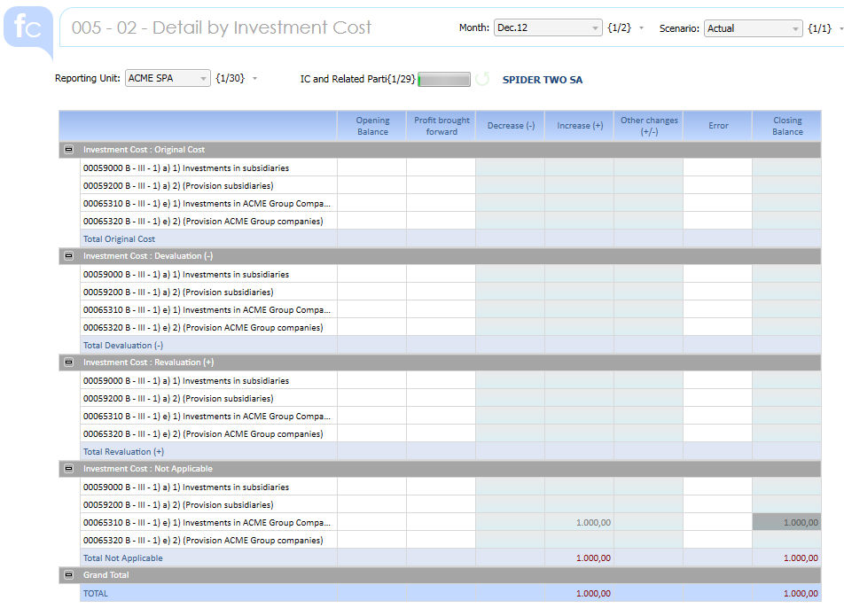Screen dimensions: 844x616
Task: Click the Other changes (+/-) column header
Action: [x=649, y=126]
